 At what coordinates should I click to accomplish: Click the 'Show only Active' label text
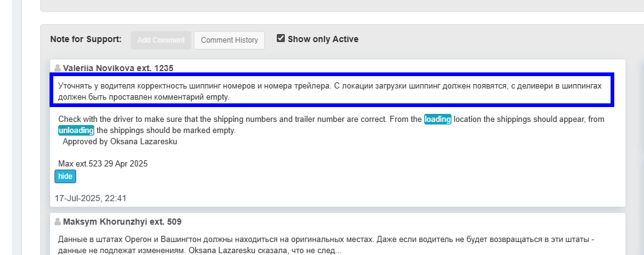point(323,40)
